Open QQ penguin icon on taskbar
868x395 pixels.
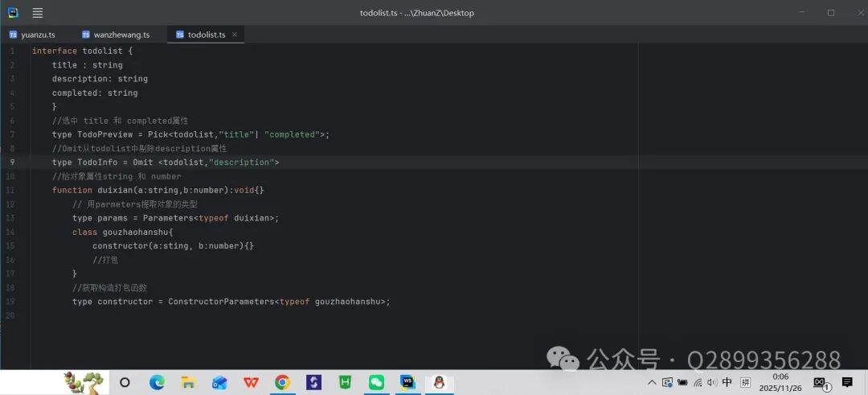click(440, 382)
